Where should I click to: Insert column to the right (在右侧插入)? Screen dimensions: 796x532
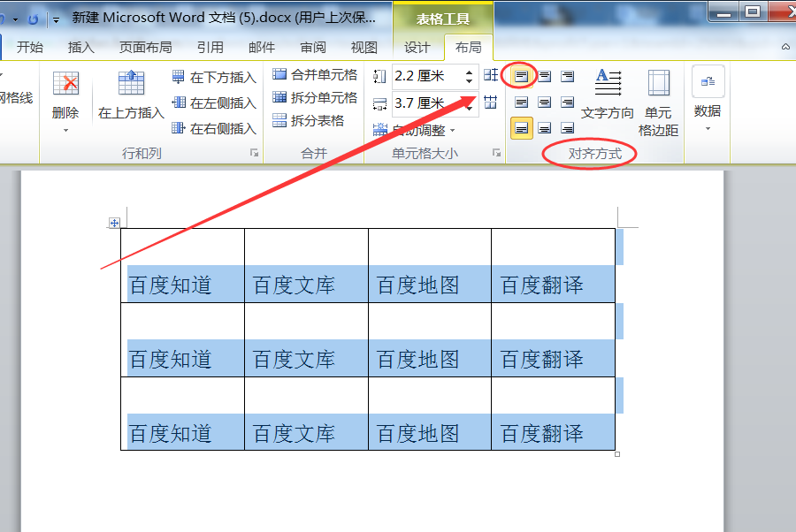pyautogui.click(x=214, y=128)
